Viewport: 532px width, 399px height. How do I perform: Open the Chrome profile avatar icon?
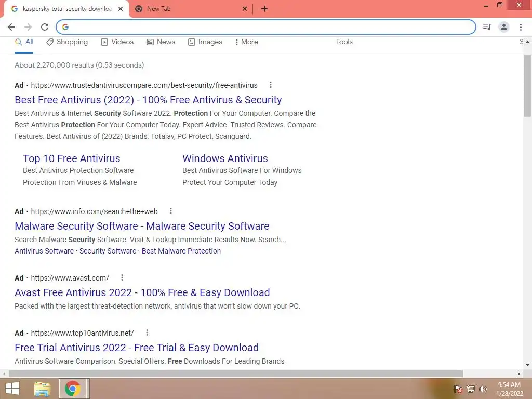click(504, 27)
